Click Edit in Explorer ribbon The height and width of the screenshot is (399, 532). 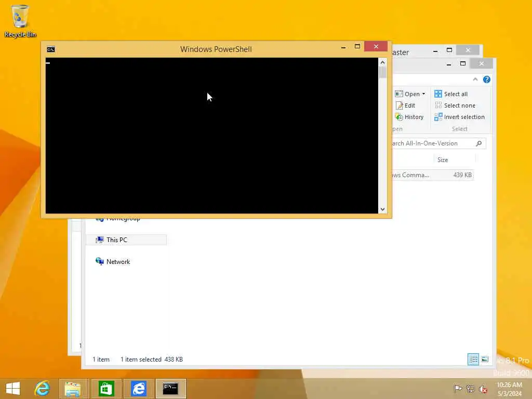click(x=405, y=105)
